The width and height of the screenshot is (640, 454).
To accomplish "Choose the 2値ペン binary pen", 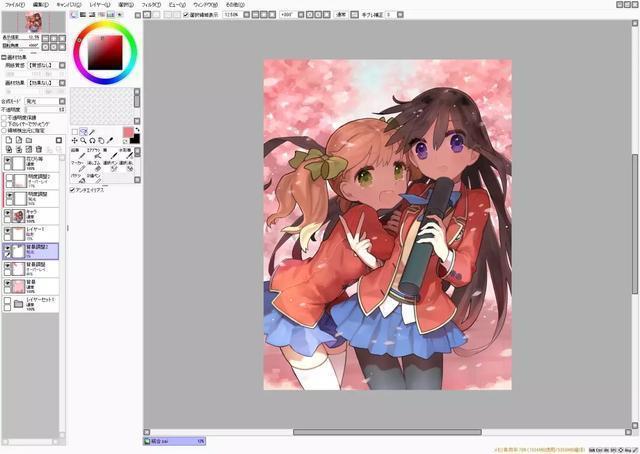I will [94, 178].
